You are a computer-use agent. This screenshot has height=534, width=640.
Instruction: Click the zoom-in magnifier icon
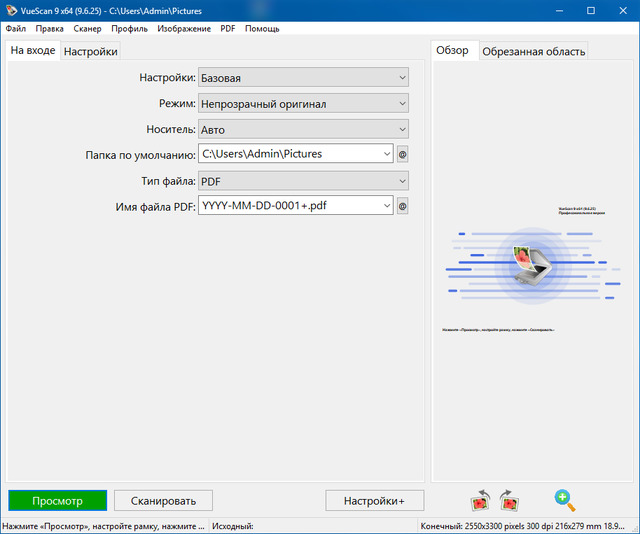[565, 499]
